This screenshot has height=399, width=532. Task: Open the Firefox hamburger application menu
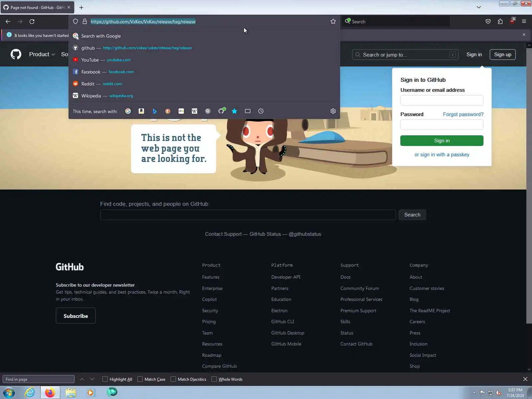point(524,22)
